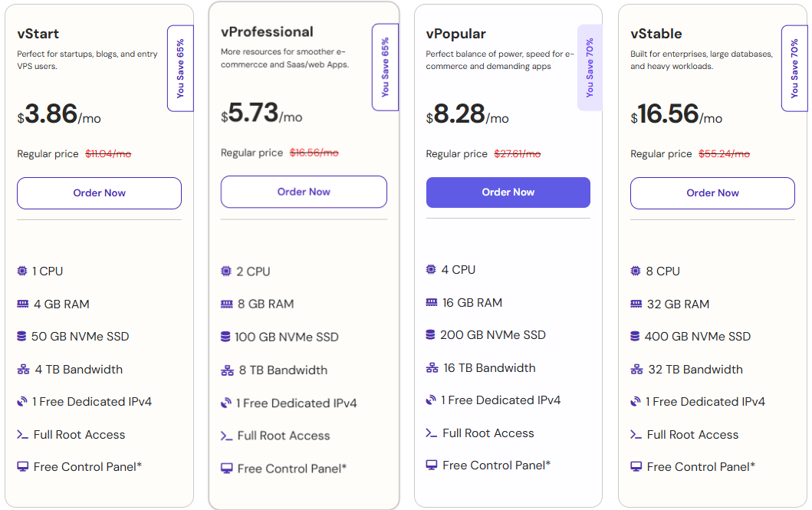Select the Dedicated IPv4 icon on vStart
Screen dimensions: 812x510
tap(23, 402)
